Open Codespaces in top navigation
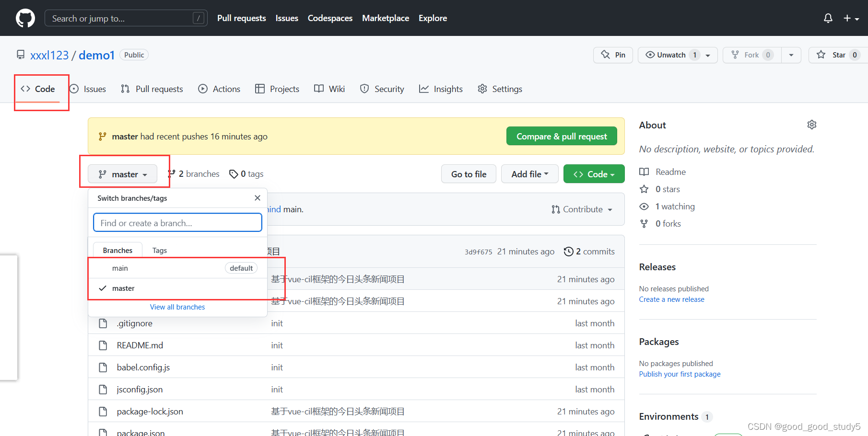The width and height of the screenshot is (868, 436). click(x=330, y=18)
